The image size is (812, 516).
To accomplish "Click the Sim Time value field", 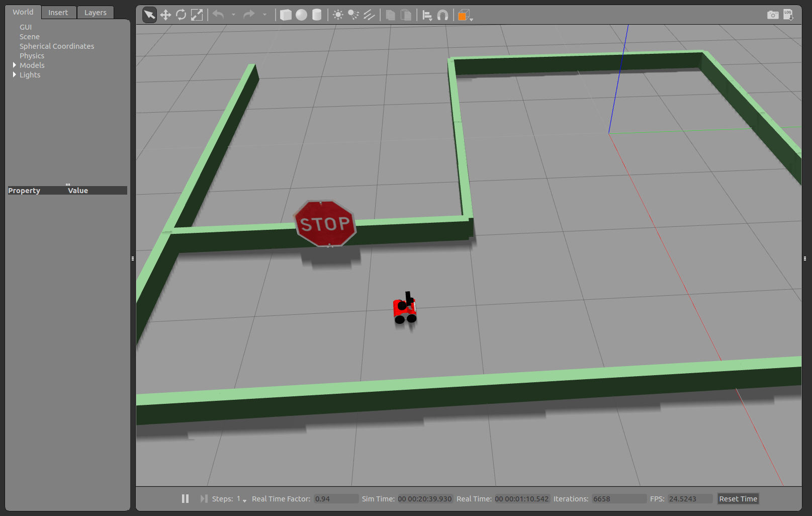I will (425, 499).
